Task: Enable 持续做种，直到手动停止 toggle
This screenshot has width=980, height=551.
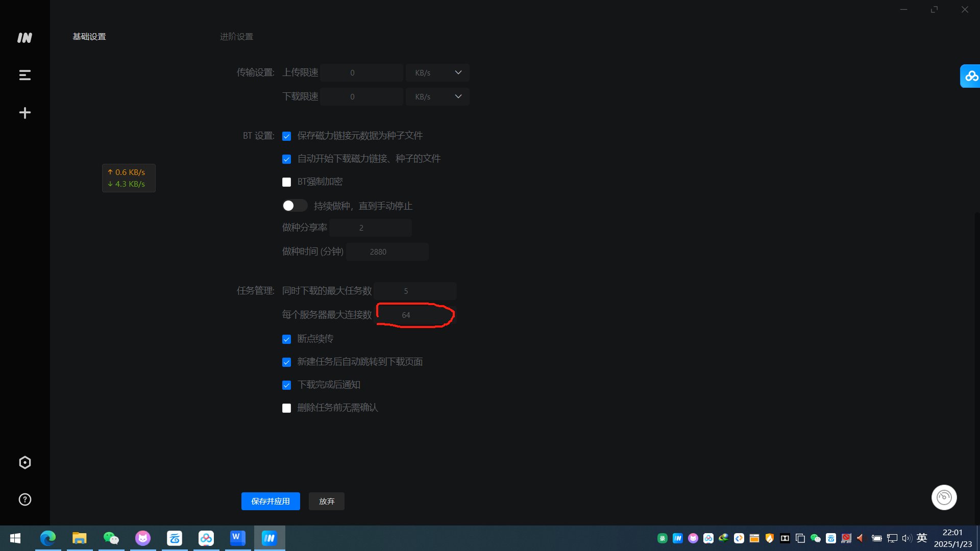Action: coord(294,205)
